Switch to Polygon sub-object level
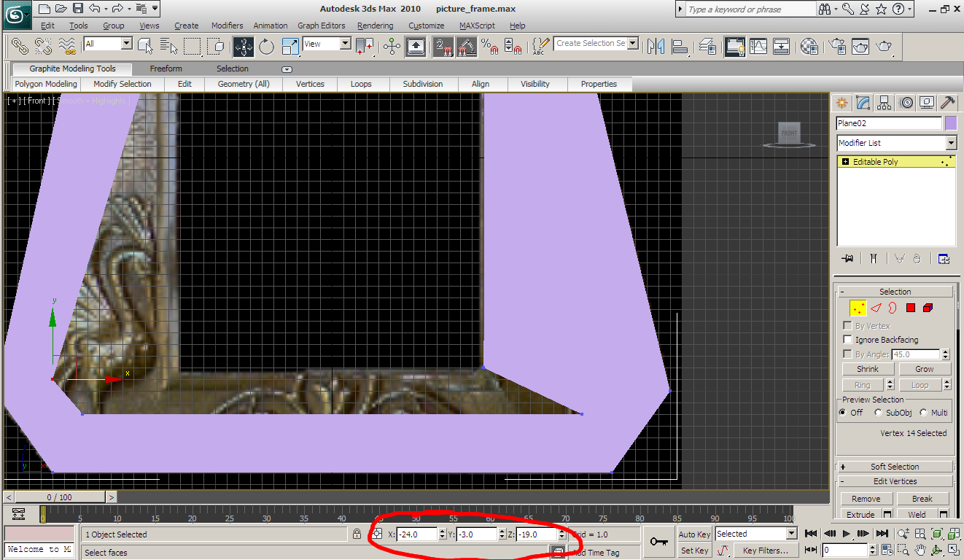 911,308
